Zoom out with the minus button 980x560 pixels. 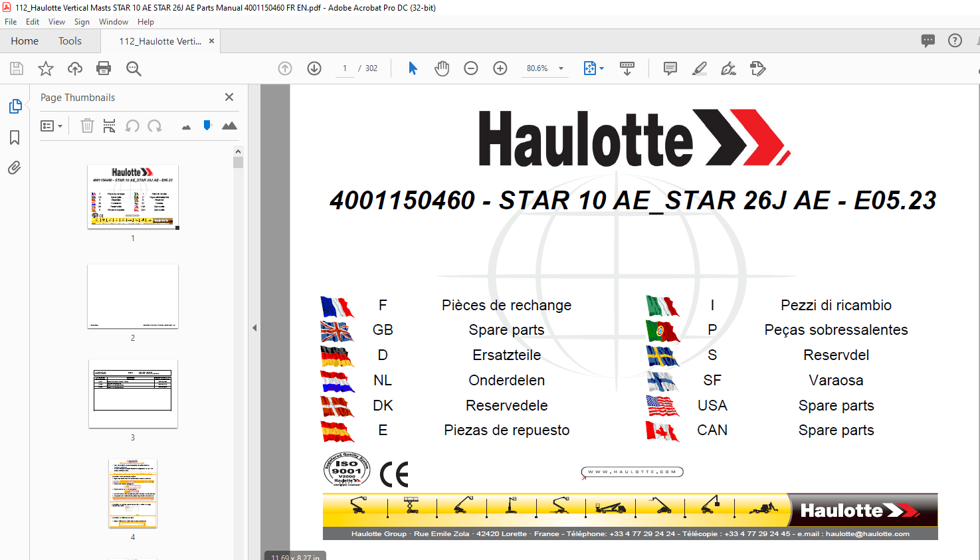pyautogui.click(x=471, y=68)
